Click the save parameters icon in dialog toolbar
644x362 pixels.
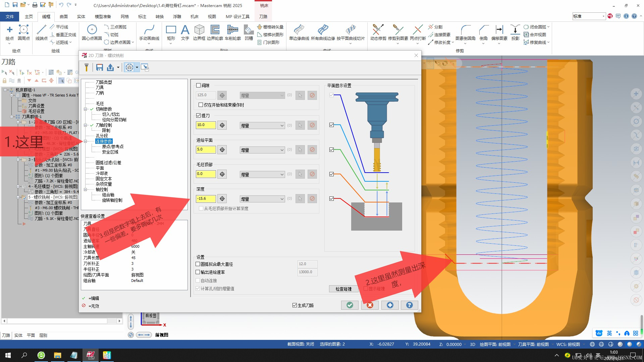[x=99, y=67]
